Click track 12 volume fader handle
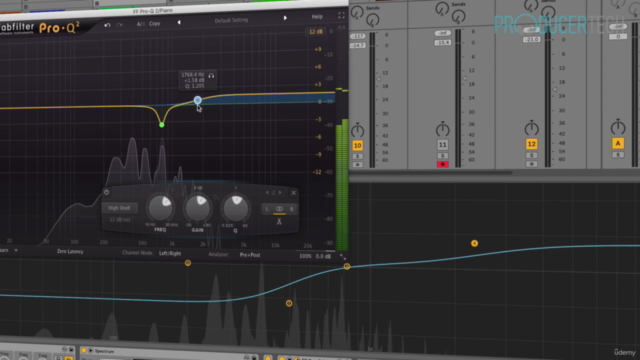This screenshot has width=640, height=360. click(x=554, y=89)
